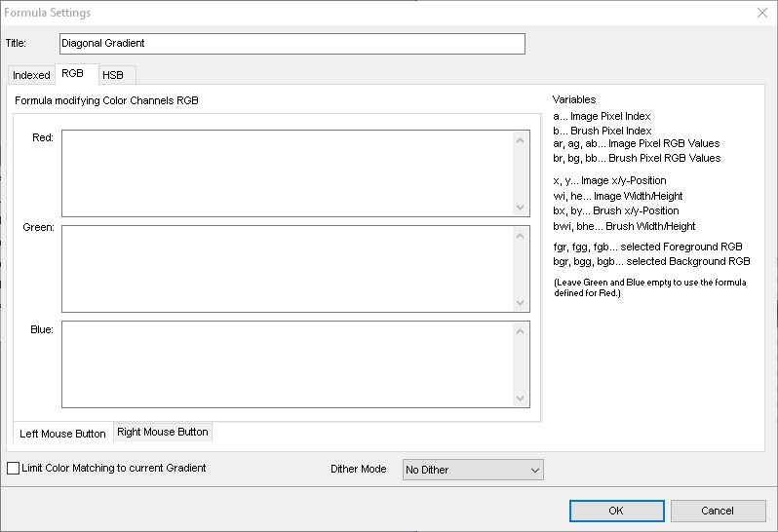Switch to the HSB tab

[114, 75]
